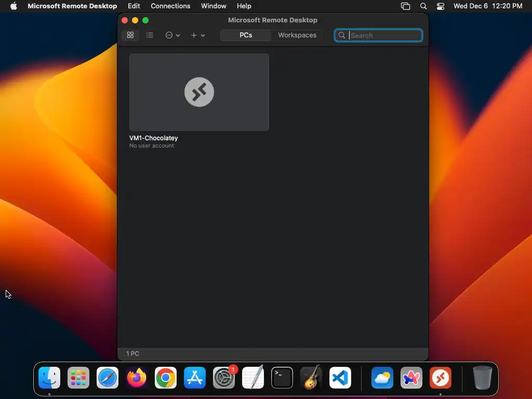Open System Settings from the Dock
Image resolution: width=532 pixels, height=399 pixels.
point(224,378)
